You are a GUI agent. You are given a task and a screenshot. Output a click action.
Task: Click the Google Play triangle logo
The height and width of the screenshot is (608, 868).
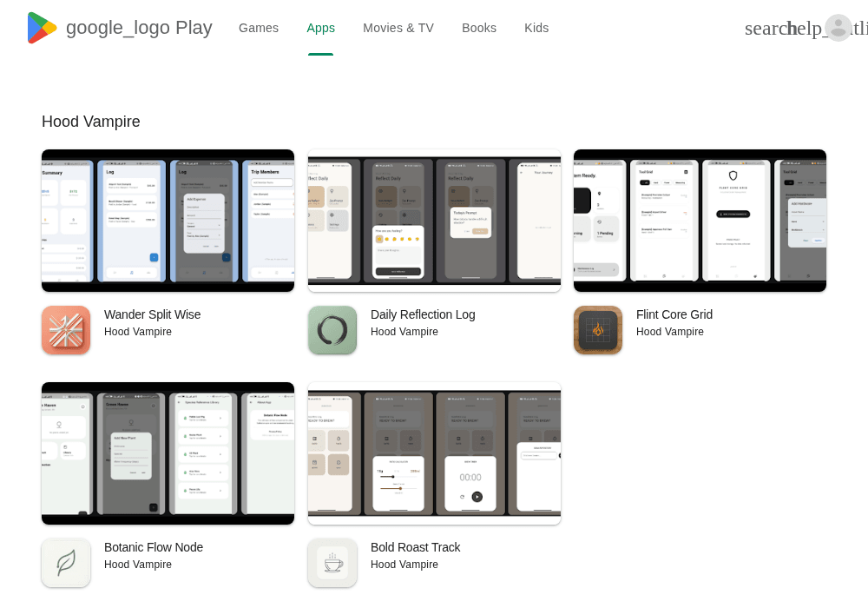click(42, 28)
